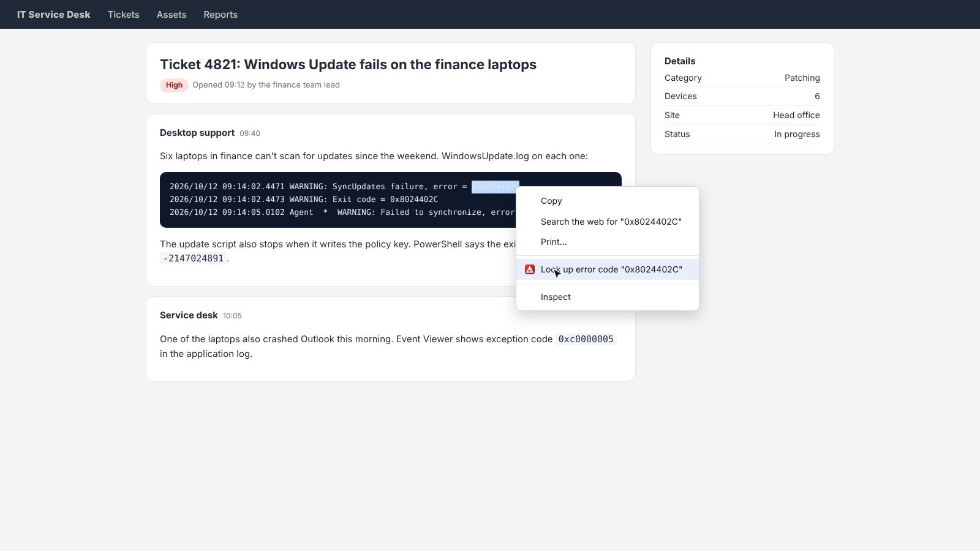This screenshot has height=551, width=980.
Task: Select Search the web for "0x8024402C"
Action: click(x=608, y=222)
